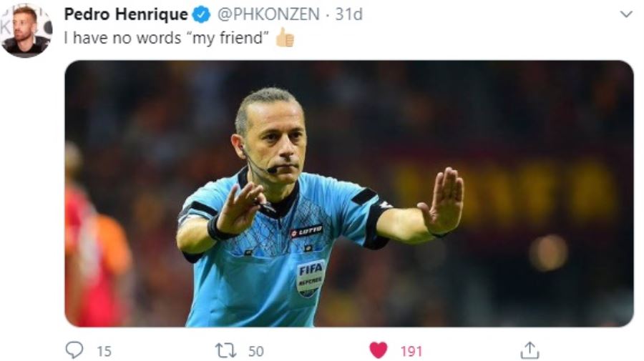The width and height of the screenshot is (644, 361).
Task: Open the referee photo in tweet
Action: pyautogui.click(x=349, y=194)
